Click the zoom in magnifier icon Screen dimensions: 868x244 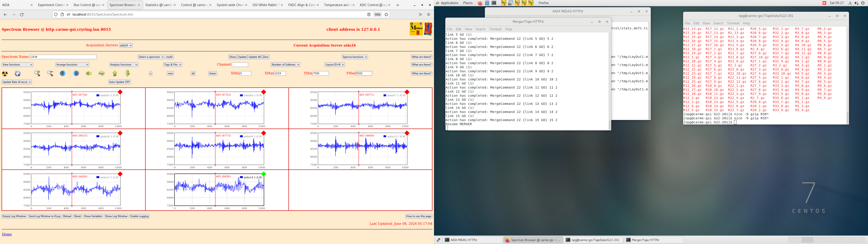point(37,73)
